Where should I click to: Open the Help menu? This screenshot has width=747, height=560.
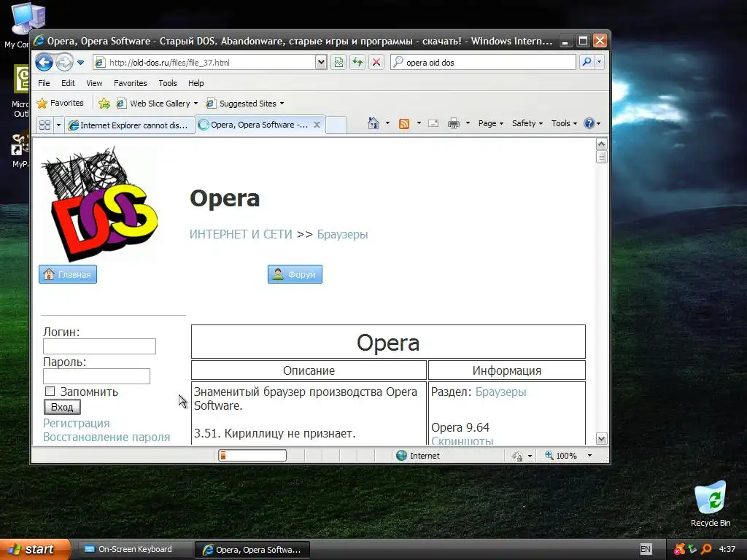[x=196, y=83]
